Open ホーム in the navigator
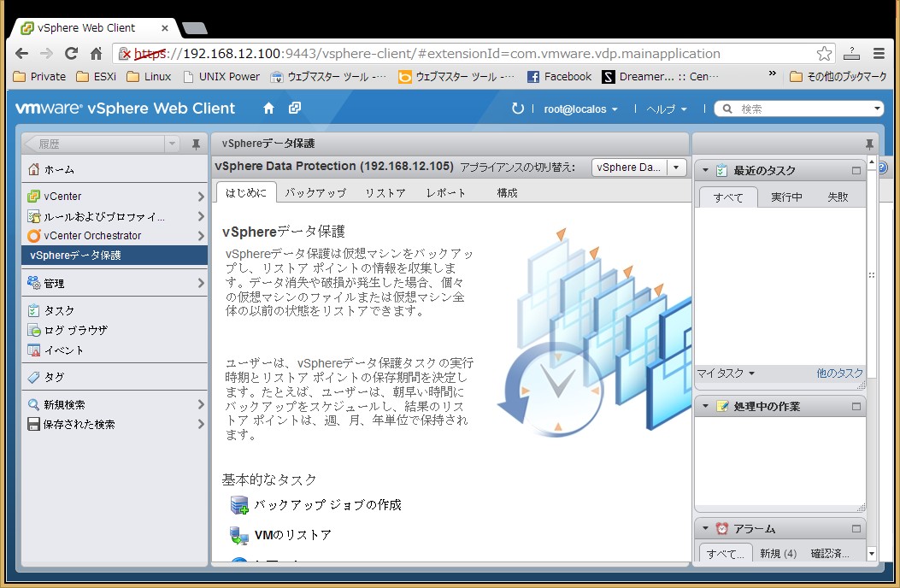Image resolution: width=900 pixels, height=588 pixels. (115, 169)
